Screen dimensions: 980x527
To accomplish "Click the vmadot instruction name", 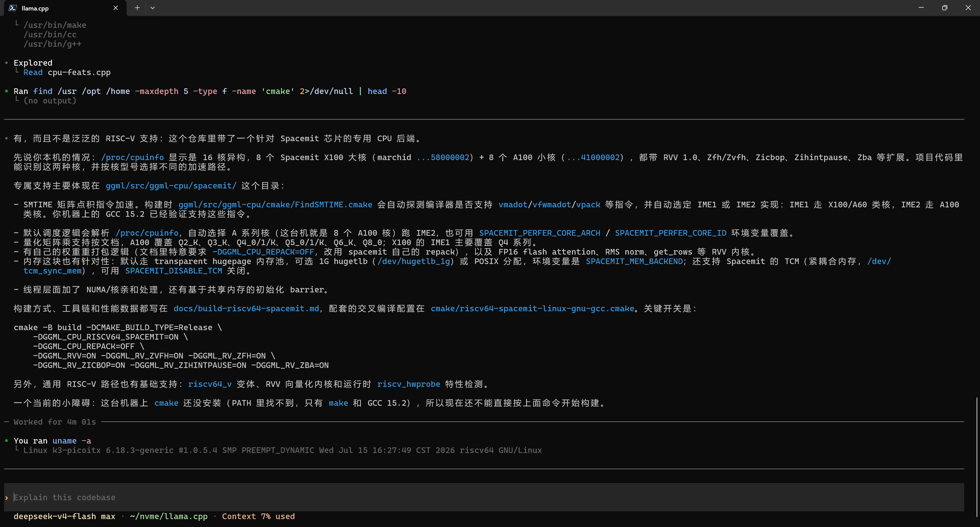I will tap(513, 205).
